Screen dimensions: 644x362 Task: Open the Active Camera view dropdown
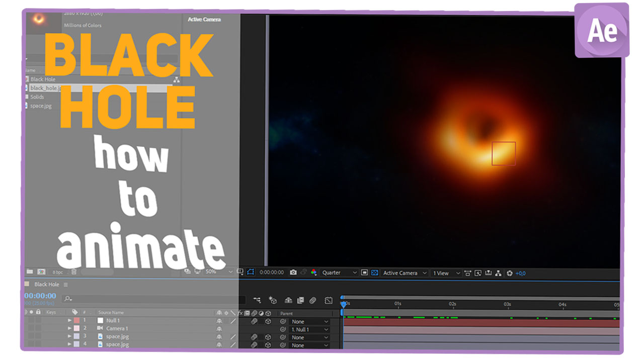click(x=400, y=273)
